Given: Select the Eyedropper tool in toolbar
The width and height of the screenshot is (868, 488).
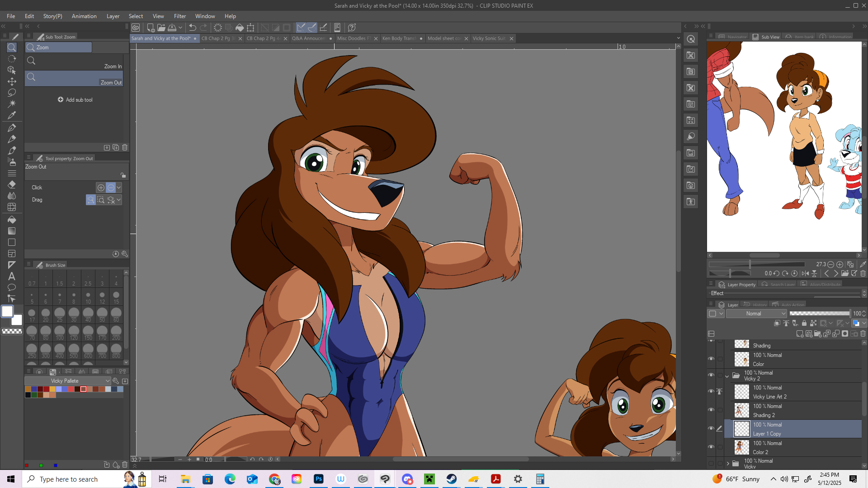Looking at the screenshot, I should click(12, 115).
